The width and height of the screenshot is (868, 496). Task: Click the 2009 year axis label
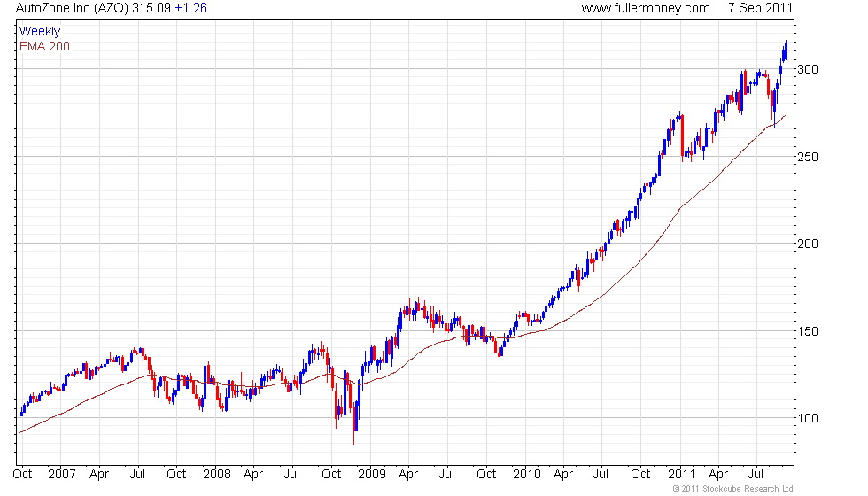[371, 475]
